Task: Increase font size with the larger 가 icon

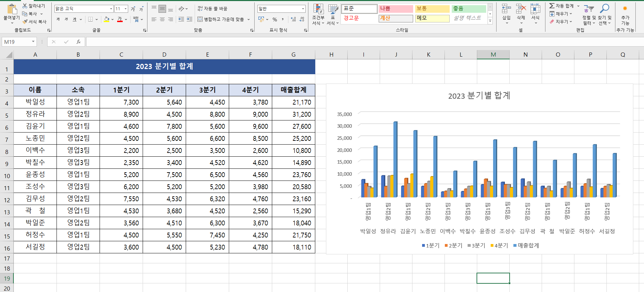Action: (133, 9)
